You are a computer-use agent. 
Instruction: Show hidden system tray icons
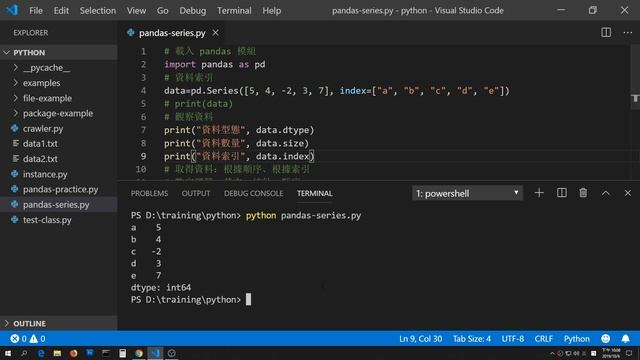pos(552,353)
